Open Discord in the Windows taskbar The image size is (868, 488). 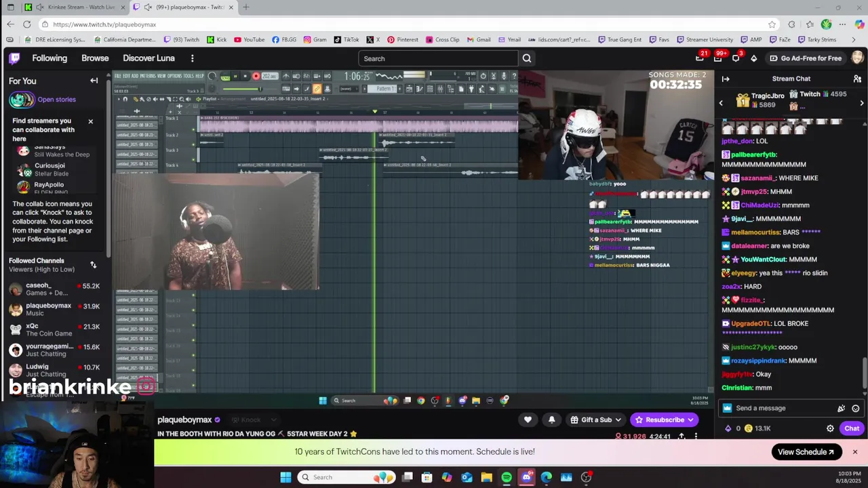527,477
